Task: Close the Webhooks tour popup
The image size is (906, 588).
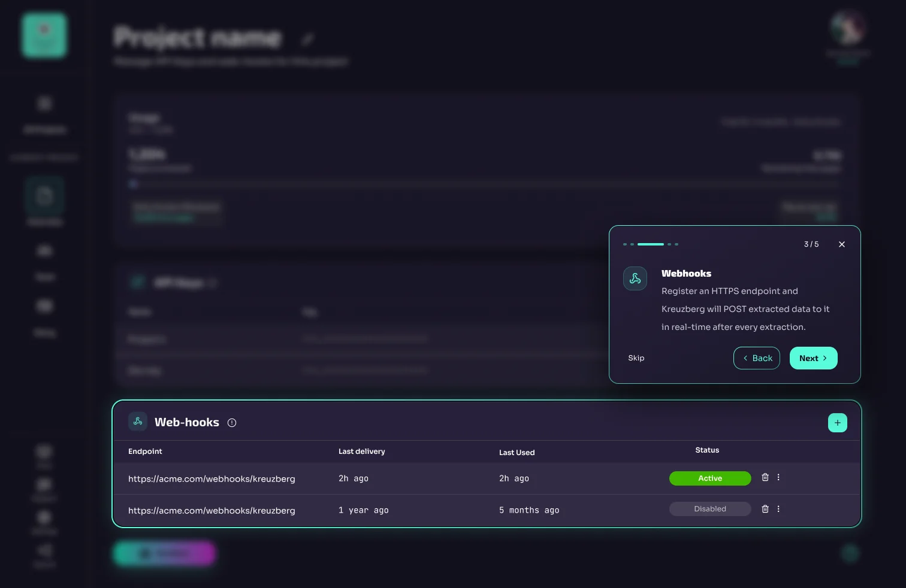Action: [842, 244]
